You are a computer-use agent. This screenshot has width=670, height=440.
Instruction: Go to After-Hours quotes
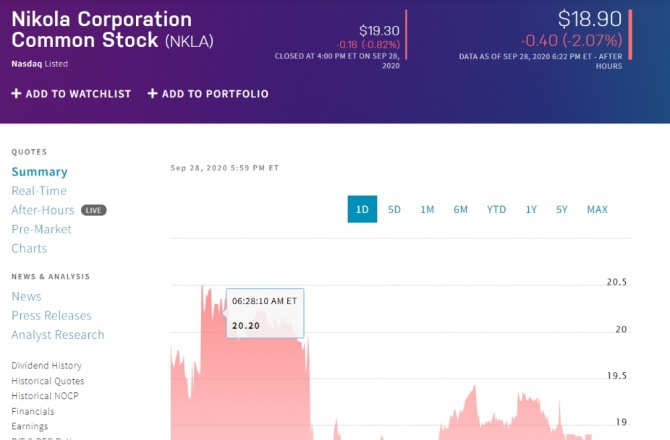[x=43, y=210]
